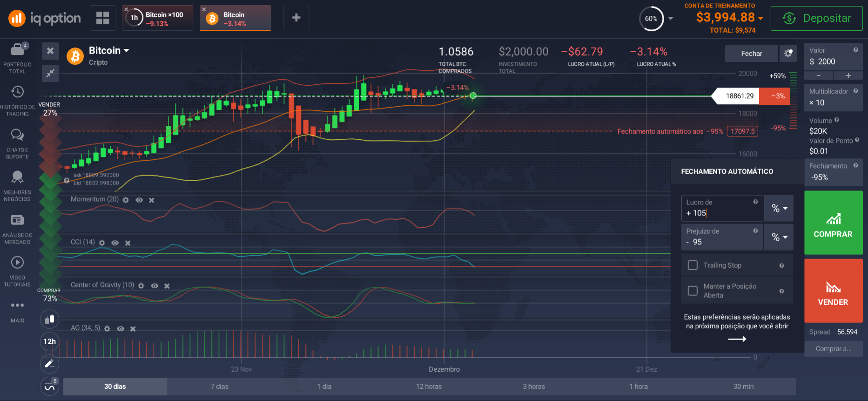Switch to Bitcoin ×100 tab
The width and height of the screenshot is (868, 401).
coord(157,18)
